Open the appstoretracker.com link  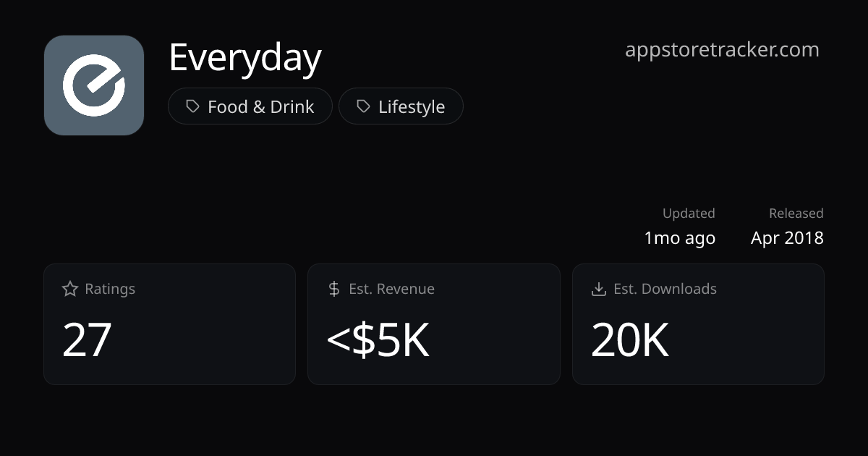722,50
